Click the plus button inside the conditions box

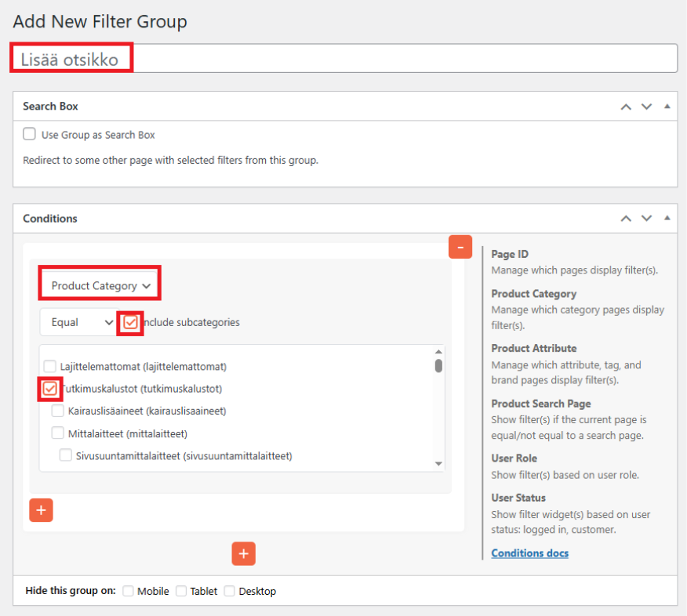[41, 509]
